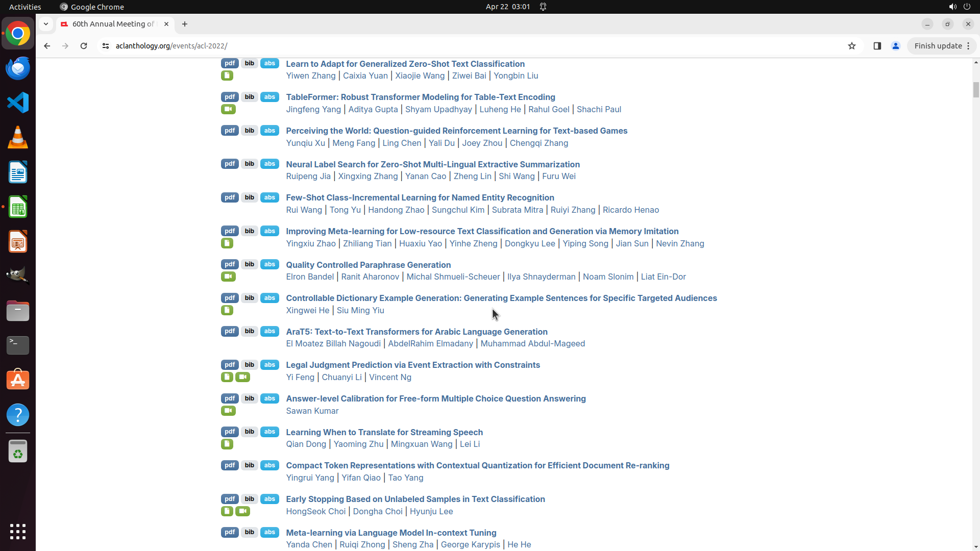Viewport: 980px width, 551px height.
Task: Open the system notification bell
Action: (543, 7)
